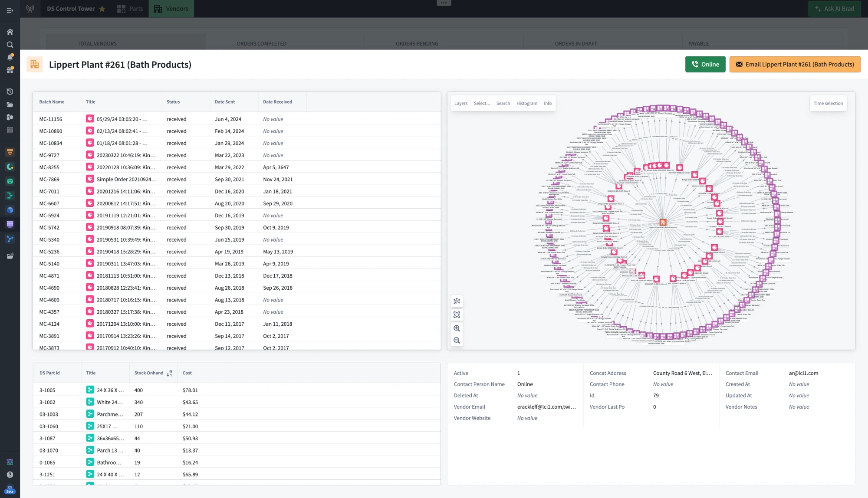Click Batch Name column header

[x=52, y=102]
